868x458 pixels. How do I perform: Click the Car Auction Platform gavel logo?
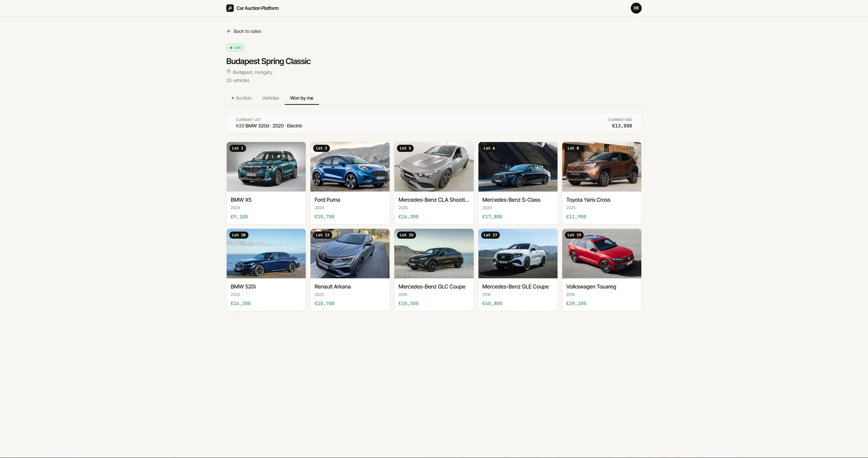point(230,8)
